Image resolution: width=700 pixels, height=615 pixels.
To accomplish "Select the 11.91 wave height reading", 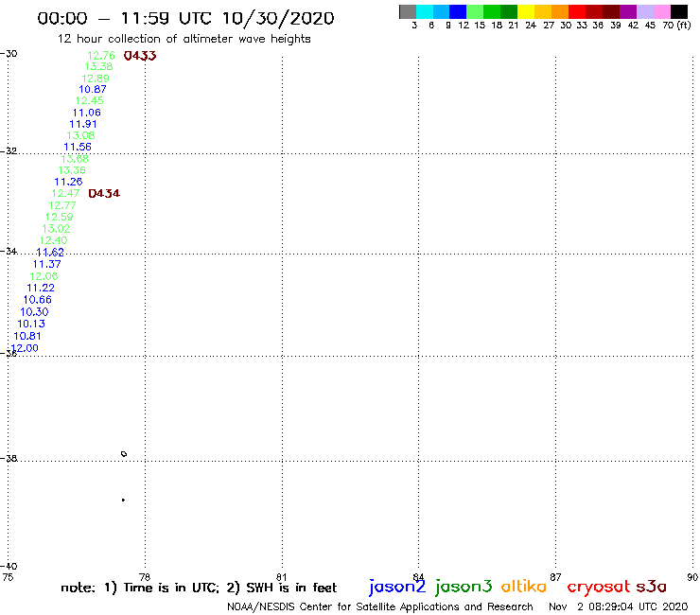I will coord(83,124).
